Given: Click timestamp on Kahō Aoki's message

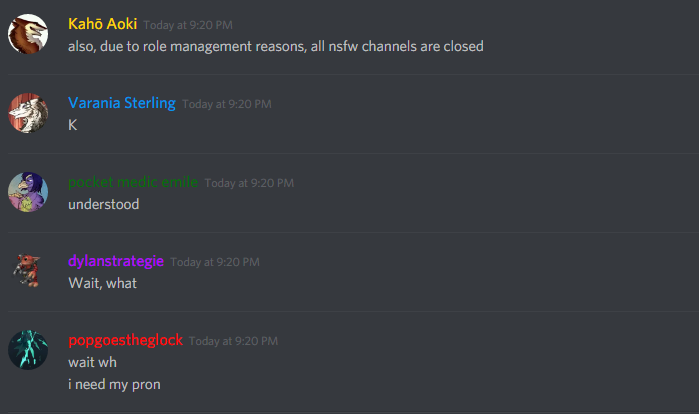Looking at the screenshot, I should point(188,25).
